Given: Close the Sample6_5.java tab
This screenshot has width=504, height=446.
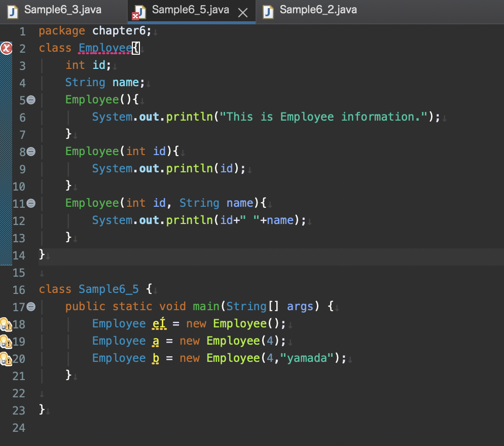Looking at the screenshot, I should [243, 13].
